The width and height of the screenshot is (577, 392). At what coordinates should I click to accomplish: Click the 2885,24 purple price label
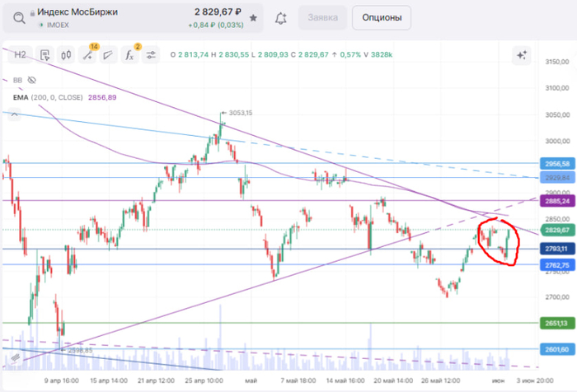click(557, 200)
